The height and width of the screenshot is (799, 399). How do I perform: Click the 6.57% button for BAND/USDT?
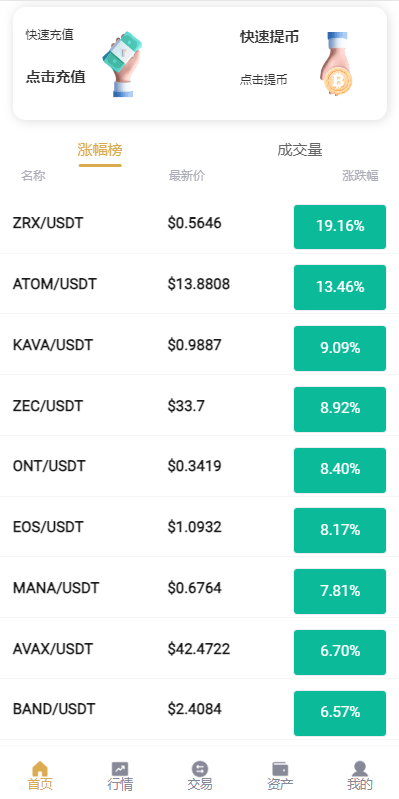click(x=340, y=713)
